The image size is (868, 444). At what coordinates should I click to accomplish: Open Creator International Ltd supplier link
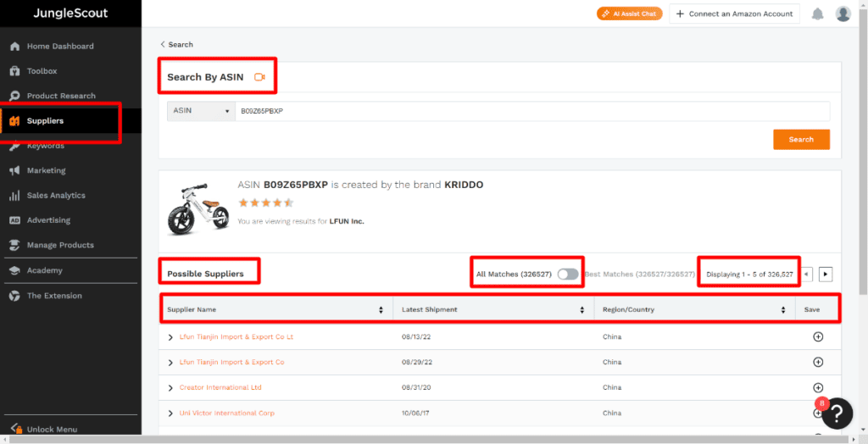[x=220, y=387]
